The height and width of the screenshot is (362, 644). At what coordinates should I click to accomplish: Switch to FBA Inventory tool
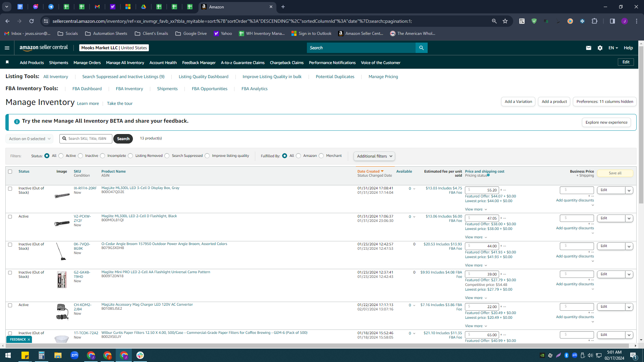[129, 89]
